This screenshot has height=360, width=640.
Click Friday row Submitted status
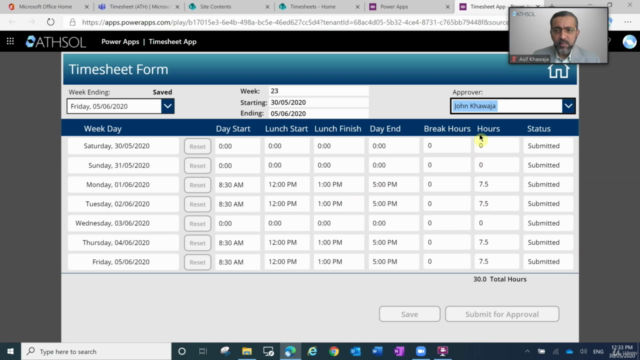(x=548, y=262)
